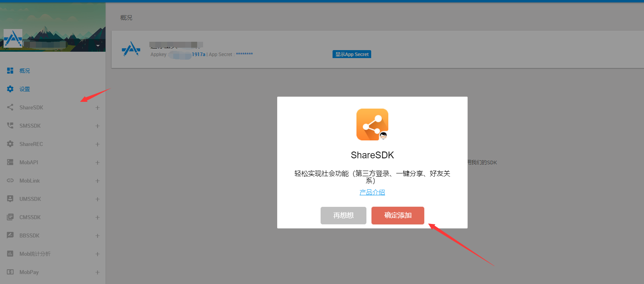The width and height of the screenshot is (644, 284).
Task: Click the masked App Secret asterisks
Action: click(x=244, y=54)
